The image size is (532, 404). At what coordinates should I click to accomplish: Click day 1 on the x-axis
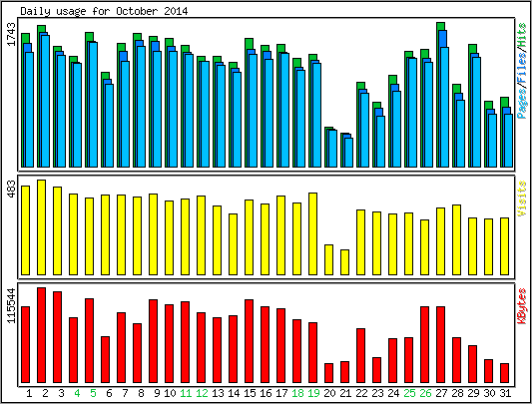point(29,393)
